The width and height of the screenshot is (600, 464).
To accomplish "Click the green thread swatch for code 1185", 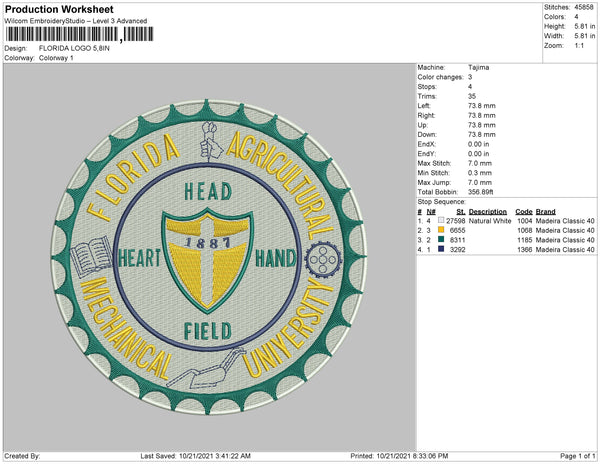I will point(441,239).
